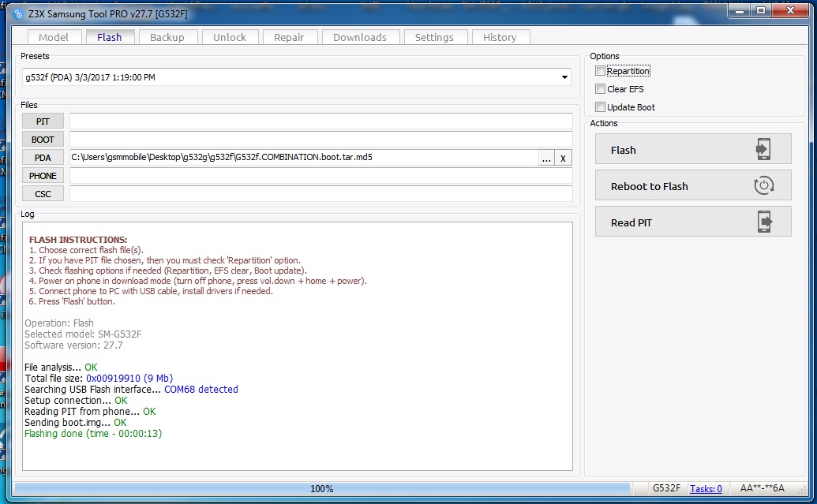Click the phone icon on Flash button
Viewport: 817px width, 504px height.
[x=763, y=149]
